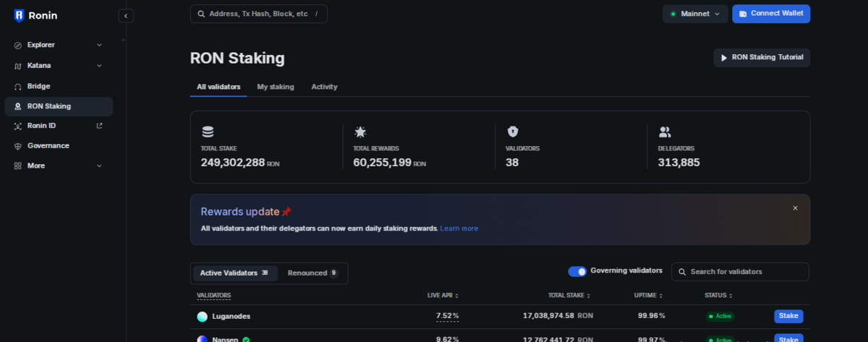Sort by Status column
The width and height of the screenshot is (868, 342).
pos(719,296)
